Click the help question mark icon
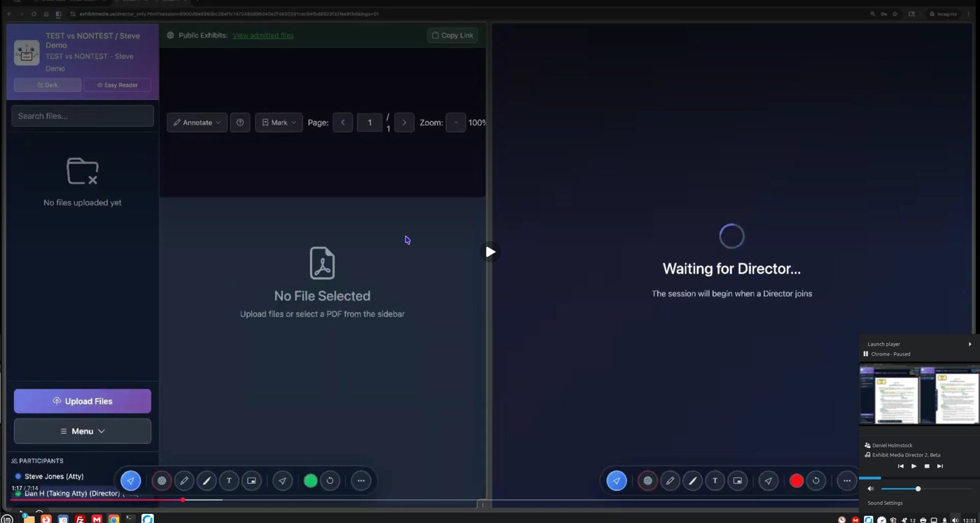 click(240, 123)
